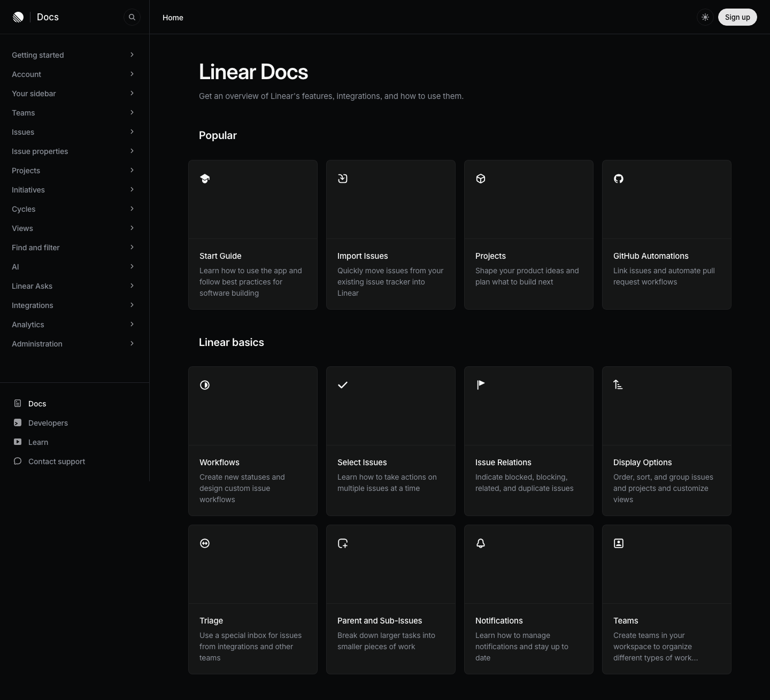Image resolution: width=770 pixels, height=700 pixels.
Task: Expand Issue properties chevron
Action: coord(132,151)
